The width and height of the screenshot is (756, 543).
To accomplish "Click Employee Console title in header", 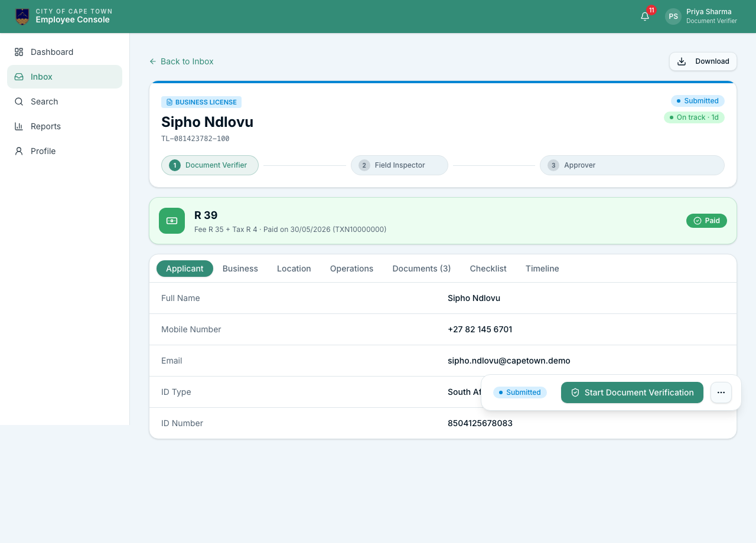I will (73, 20).
